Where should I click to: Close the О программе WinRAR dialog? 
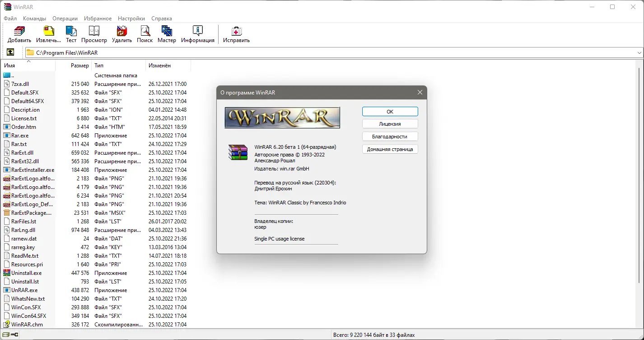point(420,92)
